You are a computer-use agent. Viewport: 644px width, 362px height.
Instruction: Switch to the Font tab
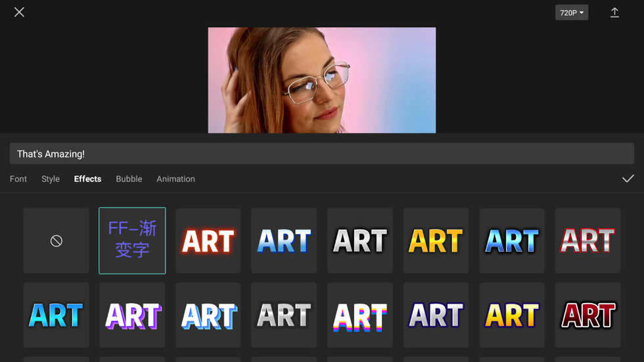coord(18,179)
